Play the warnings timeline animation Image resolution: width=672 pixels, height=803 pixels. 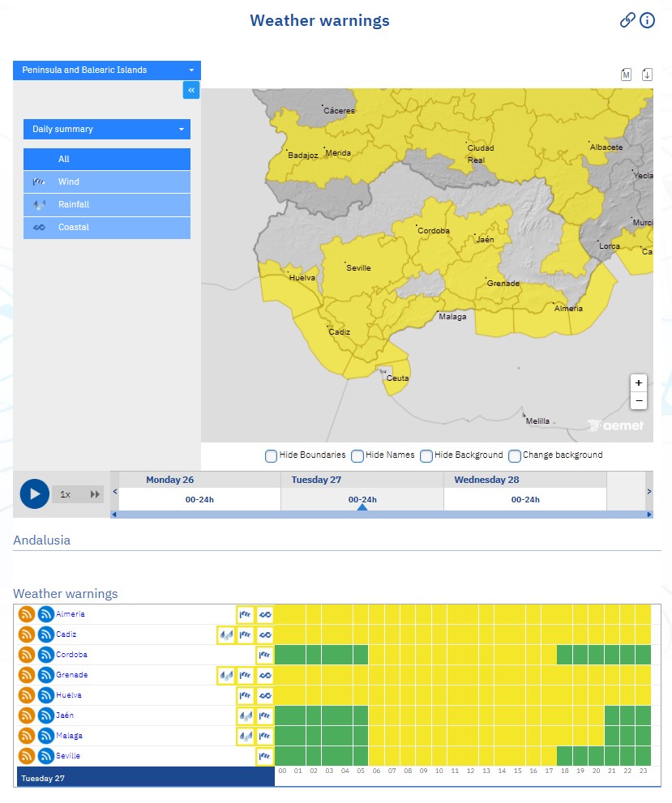pos(35,493)
